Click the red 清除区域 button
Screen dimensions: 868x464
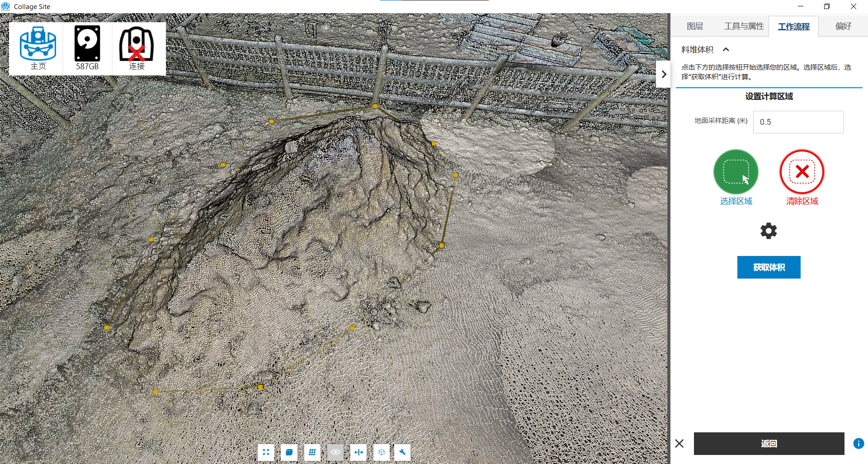(802, 172)
